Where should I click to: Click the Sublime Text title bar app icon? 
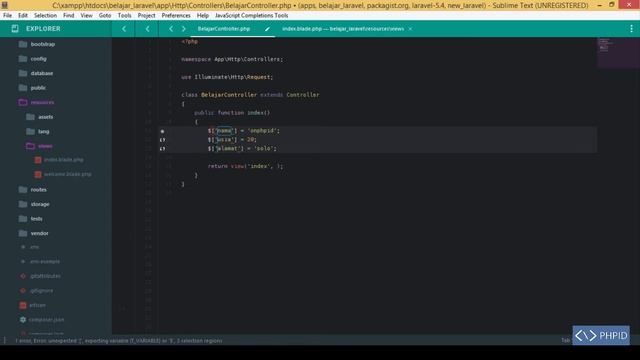pos(5,5)
